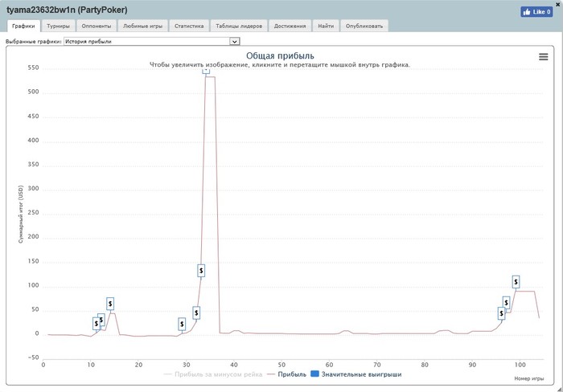Click the chart title Общая прибыль
This screenshot has height=392, width=563.
point(280,56)
